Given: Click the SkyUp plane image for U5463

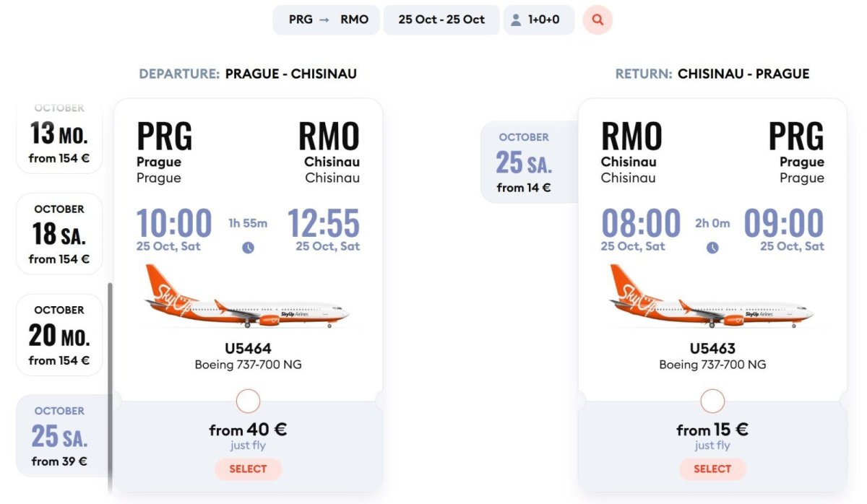Looking at the screenshot, I should click(x=711, y=297).
